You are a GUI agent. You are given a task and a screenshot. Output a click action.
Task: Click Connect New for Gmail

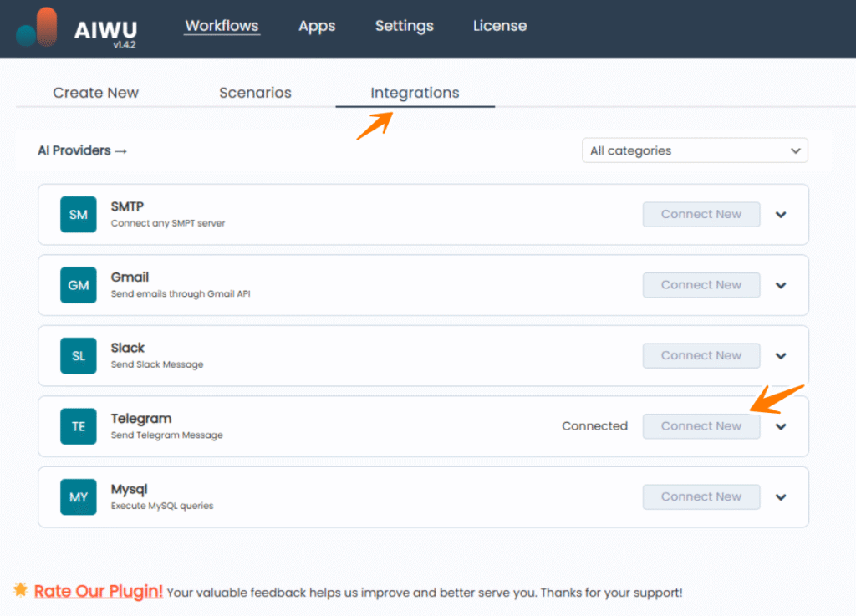pyautogui.click(x=701, y=285)
